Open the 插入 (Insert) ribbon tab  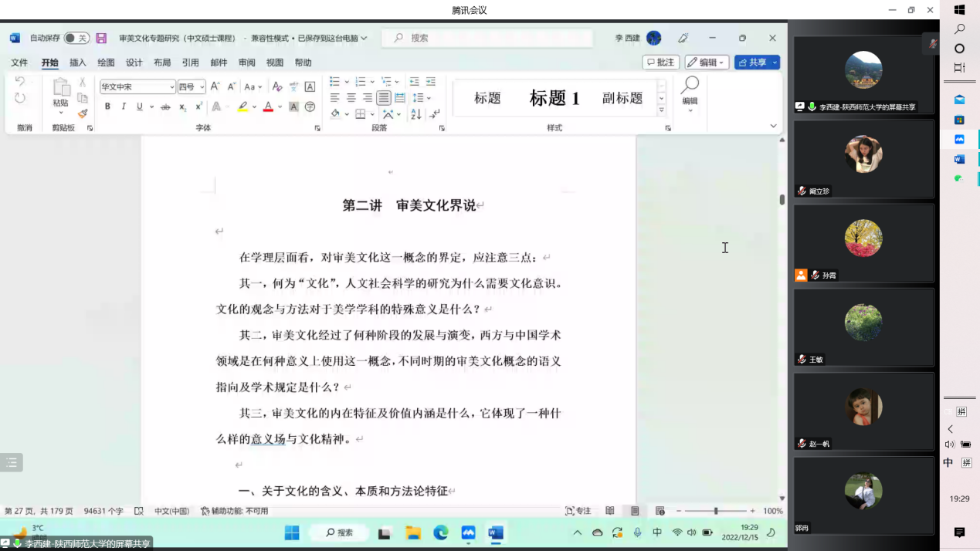pyautogui.click(x=78, y=63)
